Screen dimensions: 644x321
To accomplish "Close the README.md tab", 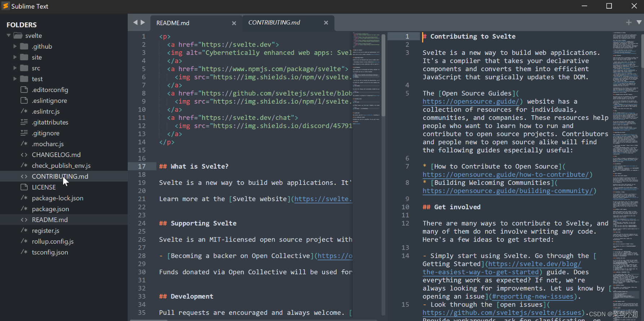I will (x=234, y=23).
